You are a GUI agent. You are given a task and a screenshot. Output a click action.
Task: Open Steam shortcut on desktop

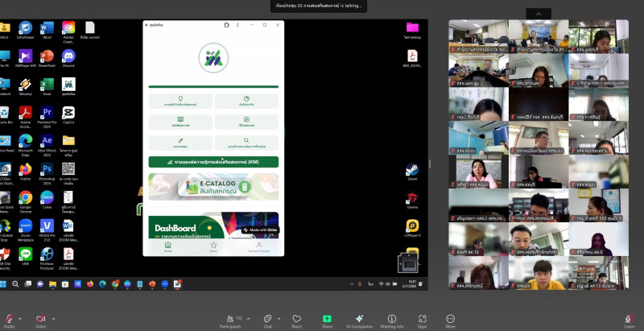pyautogui.click(x=412, y=172)
